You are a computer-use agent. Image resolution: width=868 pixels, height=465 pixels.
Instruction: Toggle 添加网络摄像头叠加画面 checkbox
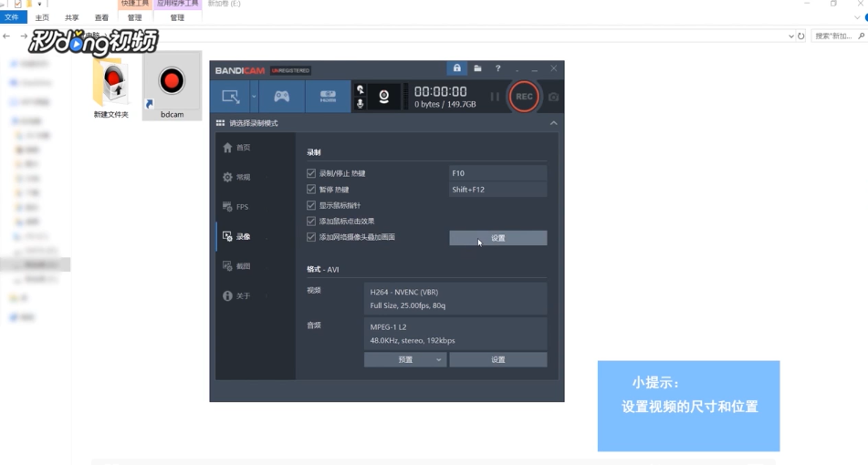coord(311,237)
